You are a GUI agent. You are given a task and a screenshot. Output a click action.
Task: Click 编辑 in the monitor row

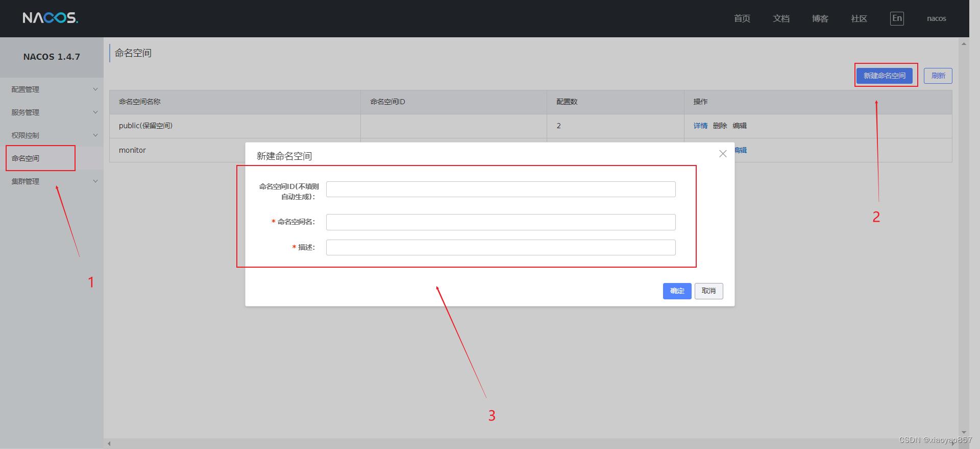741,150
